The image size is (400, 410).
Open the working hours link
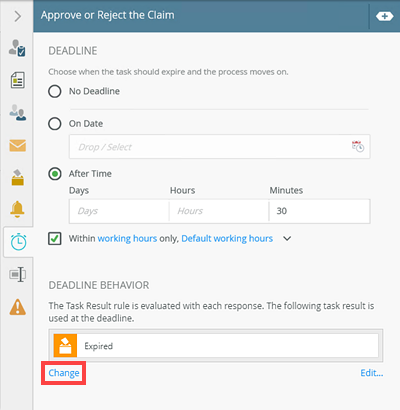point(127,239)
